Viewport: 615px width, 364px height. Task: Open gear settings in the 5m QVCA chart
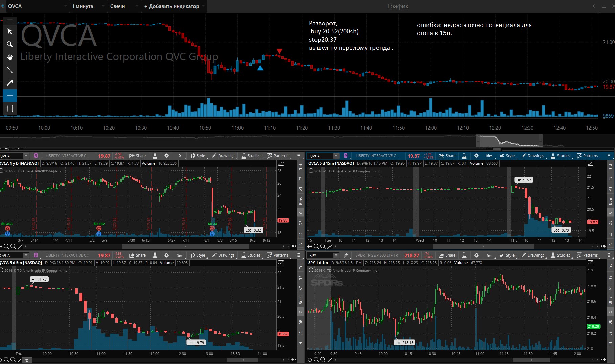pyautogui.click(x=166, y=255)
